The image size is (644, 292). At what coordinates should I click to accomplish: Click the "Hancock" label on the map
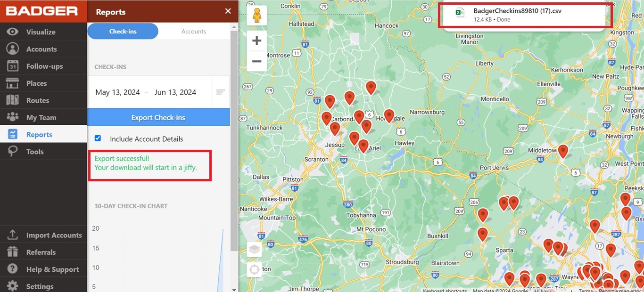pos(387,25)
